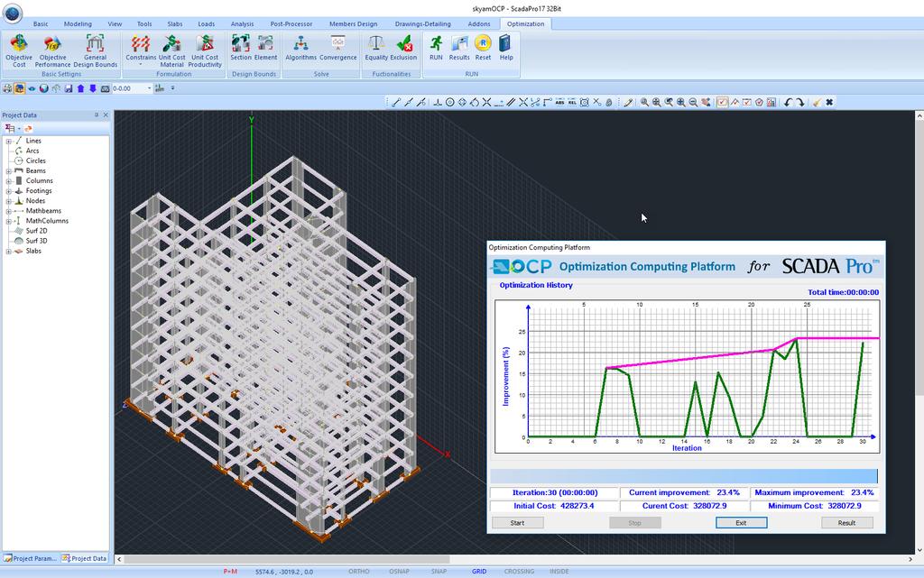Toggle GRID in status bar
Viewport: 924px width, 578px height.
(479, 572)
